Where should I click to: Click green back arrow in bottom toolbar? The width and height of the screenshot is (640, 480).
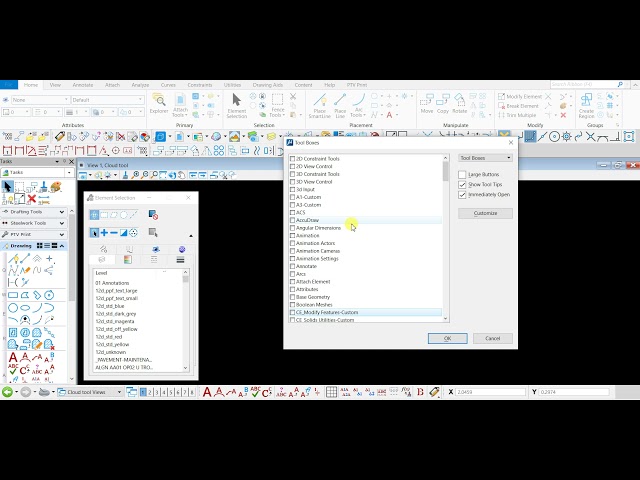[x=7, y=392]
